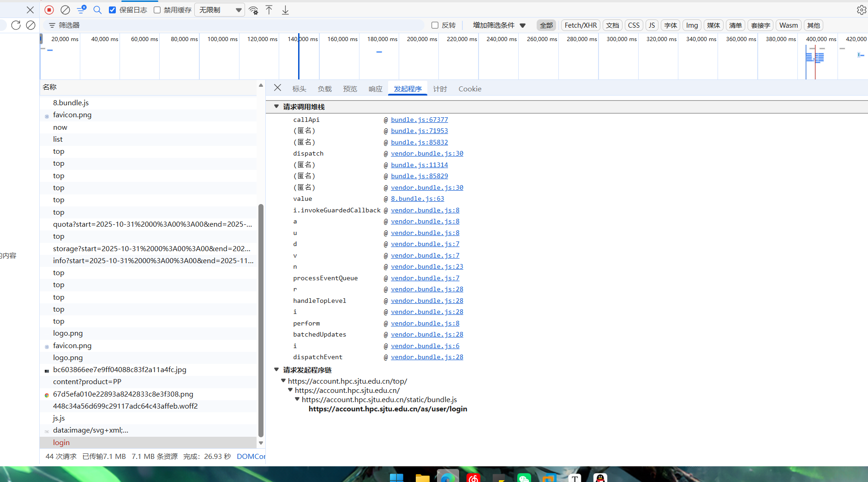The width and height of the screenshot is (868, 482).
Task: Open NetEase Music from the taskbar
Action: click(473, 477)
